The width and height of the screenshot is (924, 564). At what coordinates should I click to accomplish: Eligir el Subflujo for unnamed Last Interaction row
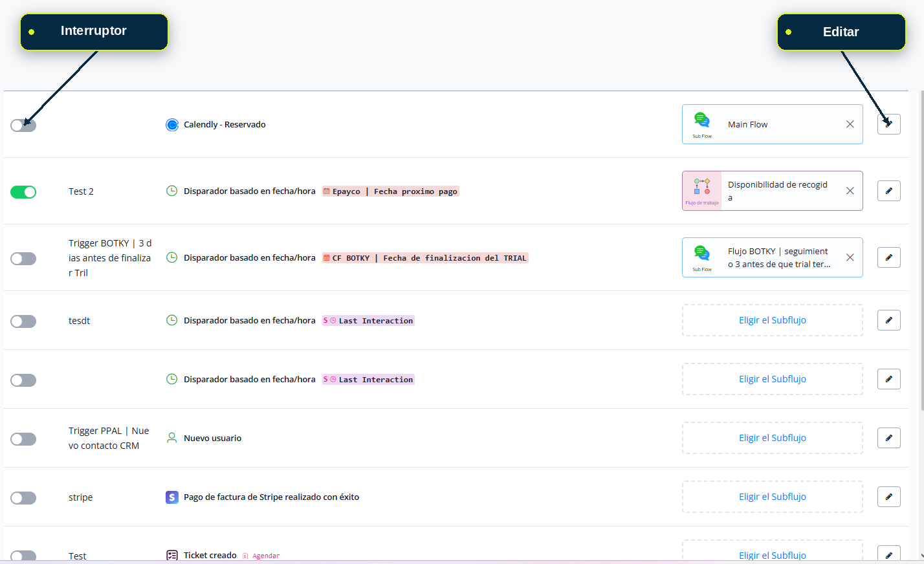[x=773, y=379]
